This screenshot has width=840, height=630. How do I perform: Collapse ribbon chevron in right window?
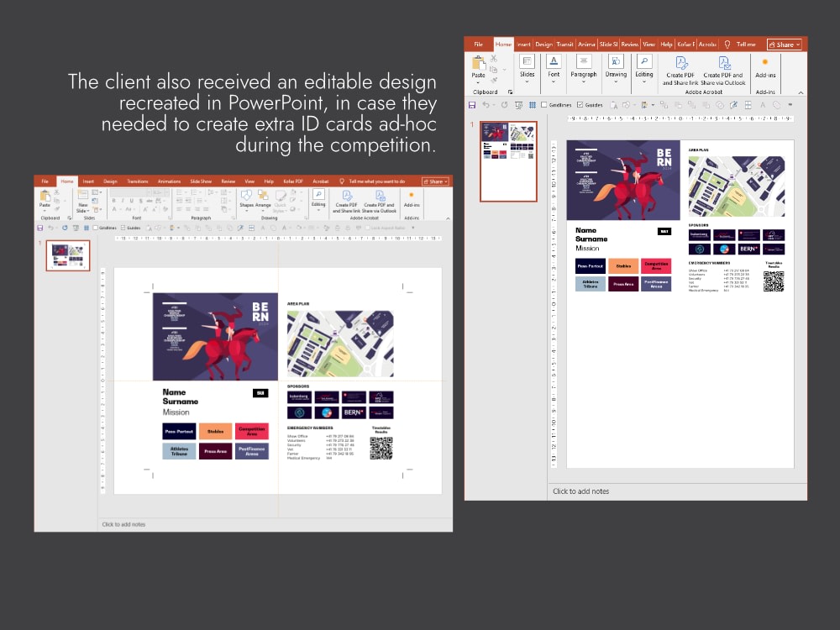click(x=801, y=92)
